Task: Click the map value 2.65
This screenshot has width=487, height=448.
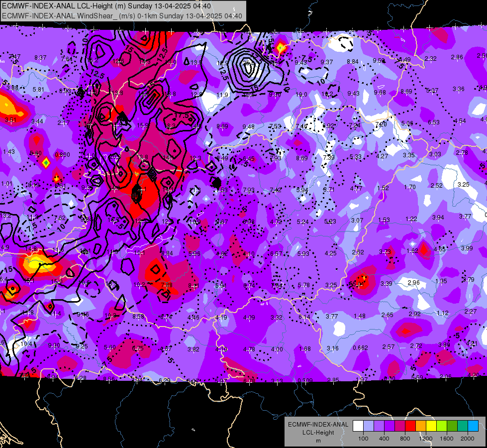Action: point(387,315)
